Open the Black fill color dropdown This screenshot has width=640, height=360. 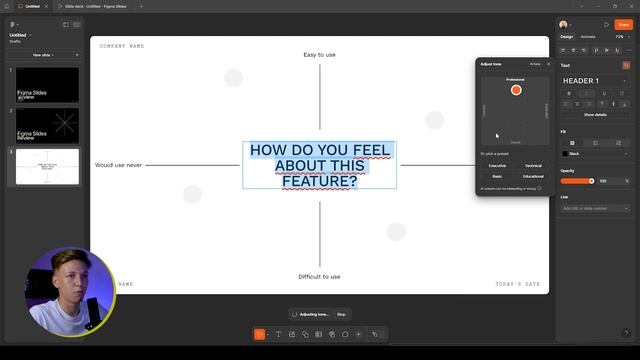pyautogui.click(x=595, y=154)
